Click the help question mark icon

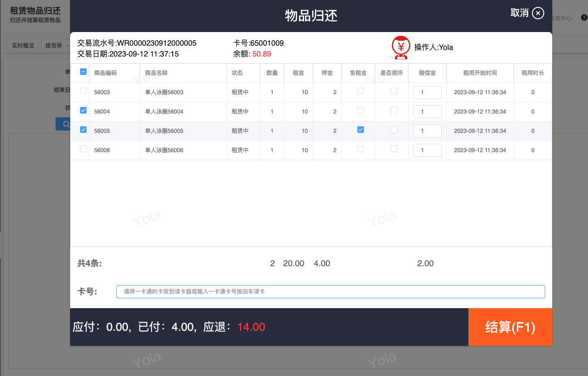[x=584, y=18]
